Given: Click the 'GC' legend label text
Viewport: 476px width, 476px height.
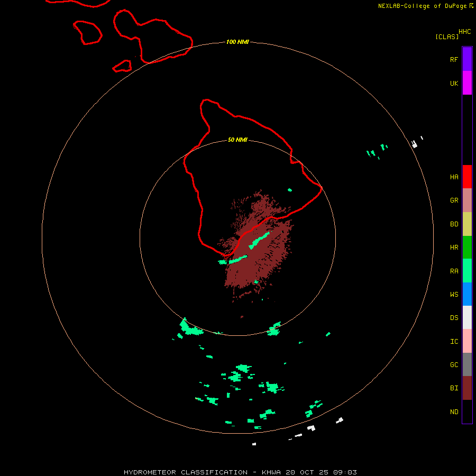Looking at the screenshot, I should point(454,365).
